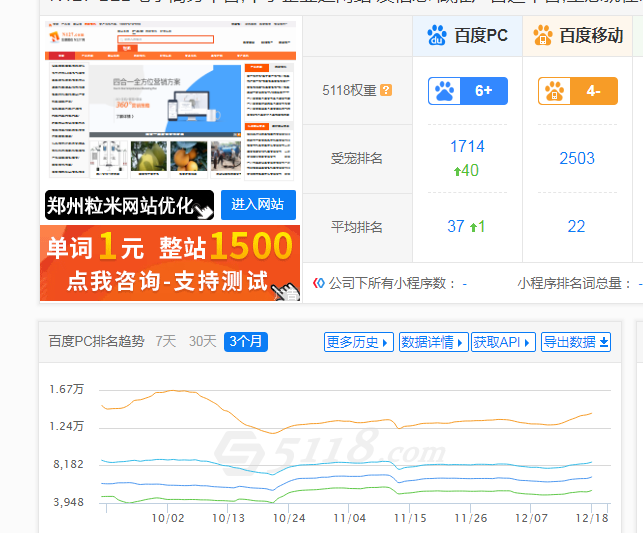Click the orange 4- mobile weight badge
This screenshot has height=533, width=643.
(x=578, y=91)
